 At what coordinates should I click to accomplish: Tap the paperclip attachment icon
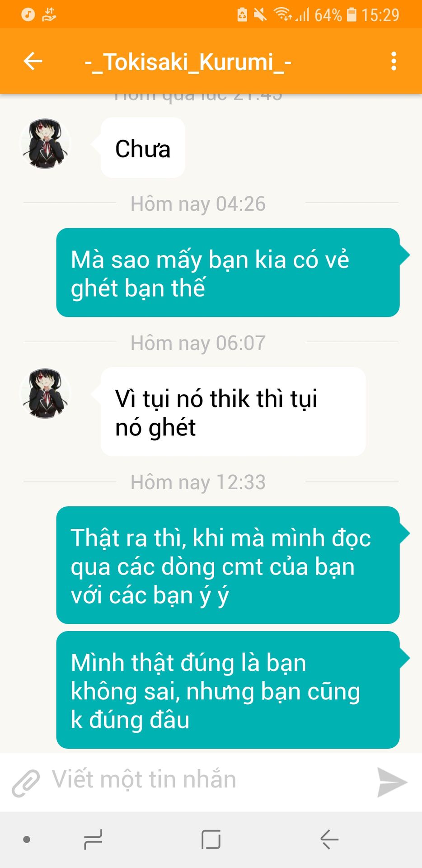(26, 783)
